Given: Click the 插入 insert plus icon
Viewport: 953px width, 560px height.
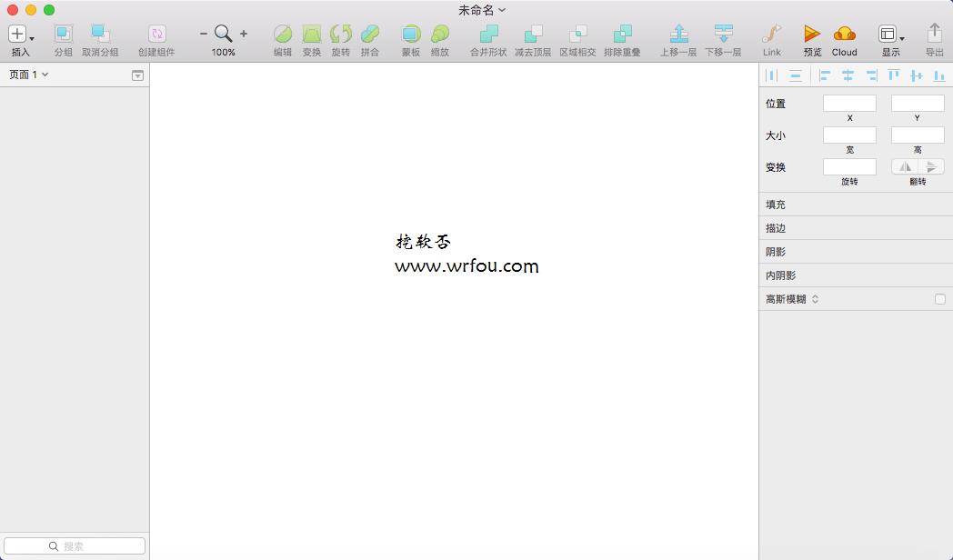Looking at the screenshot, I should (17, 34).
